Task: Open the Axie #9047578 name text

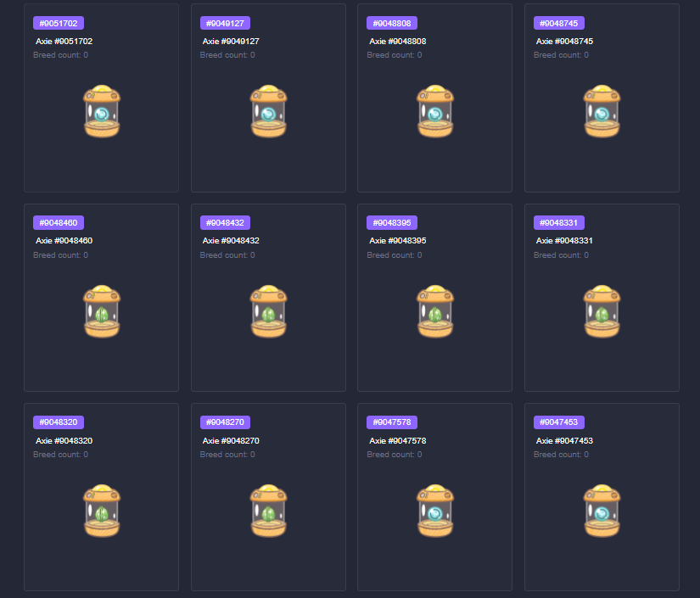Action: 398,440
